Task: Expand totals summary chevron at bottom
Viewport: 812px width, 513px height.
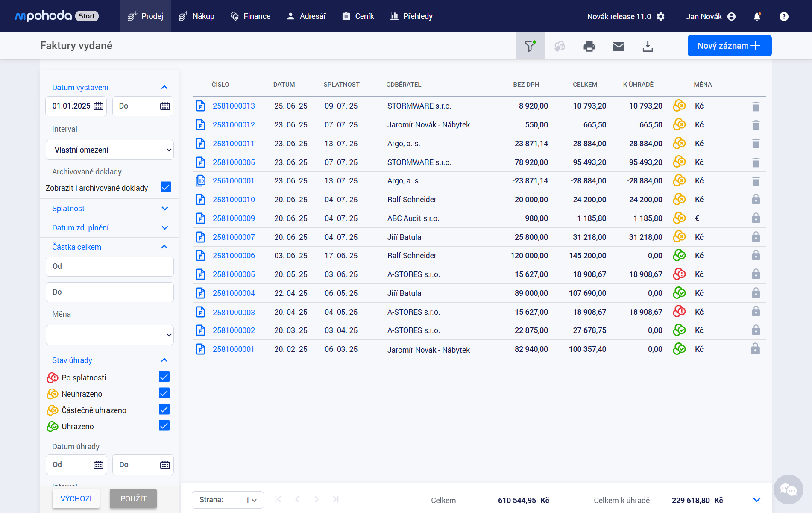Action: click(x=756, y=500)
